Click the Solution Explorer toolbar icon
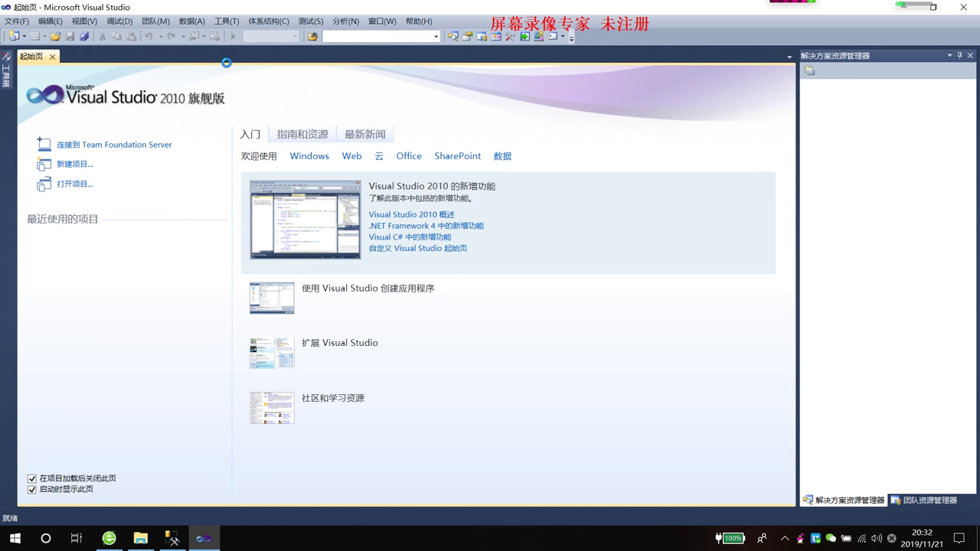The height and width of the screenshot is (551, 980). (x=453, y=36)
